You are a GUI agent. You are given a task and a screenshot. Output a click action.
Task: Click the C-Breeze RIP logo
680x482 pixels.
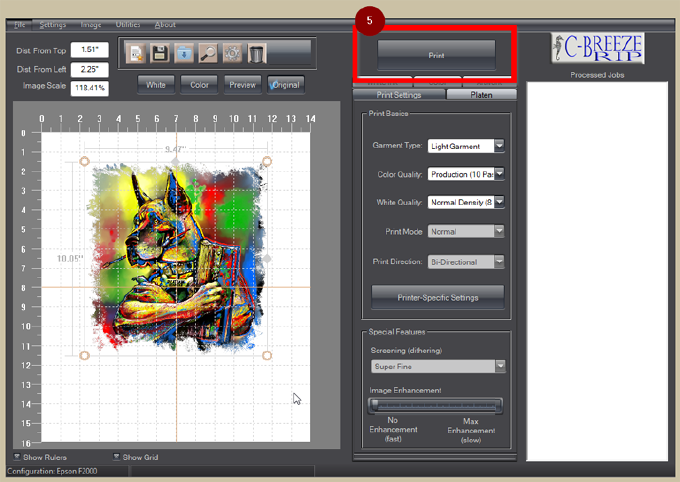coord(598,48)
